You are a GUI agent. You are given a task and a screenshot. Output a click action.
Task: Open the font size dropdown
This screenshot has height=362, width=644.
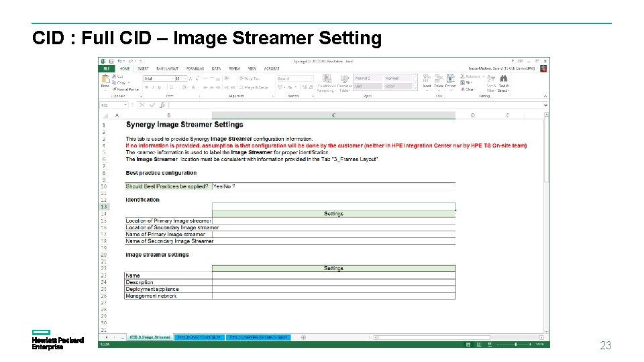pos(185,78)
